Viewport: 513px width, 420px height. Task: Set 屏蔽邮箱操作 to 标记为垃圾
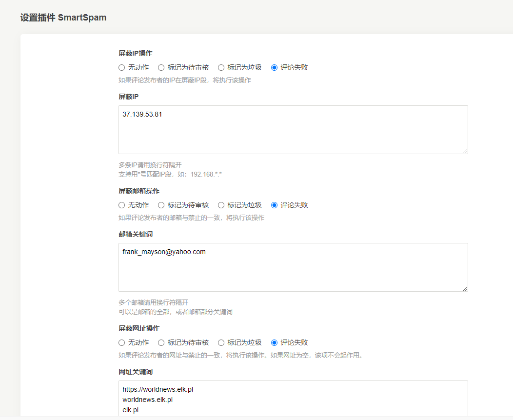pyautogui.click(x=221, y=205)
